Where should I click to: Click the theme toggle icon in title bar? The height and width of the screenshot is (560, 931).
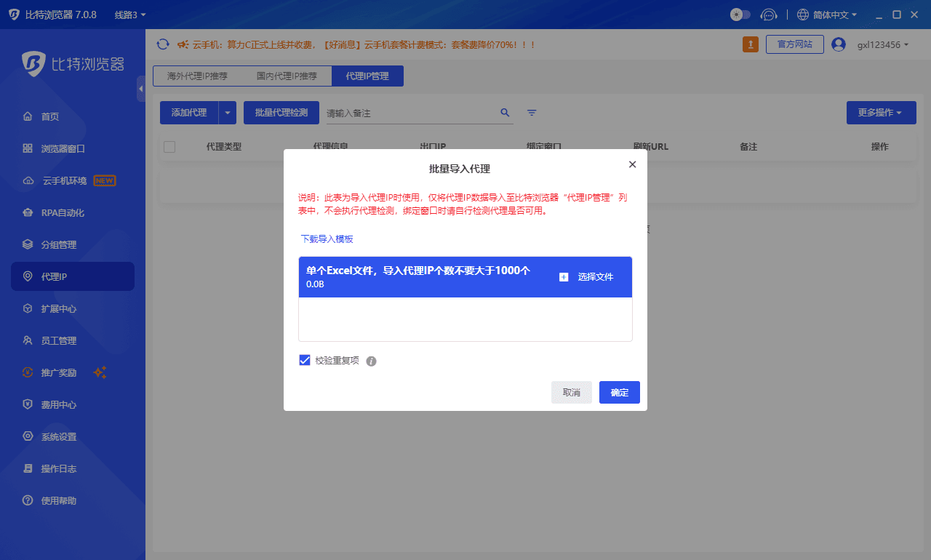pyautogui.click(x=740, y=14)
